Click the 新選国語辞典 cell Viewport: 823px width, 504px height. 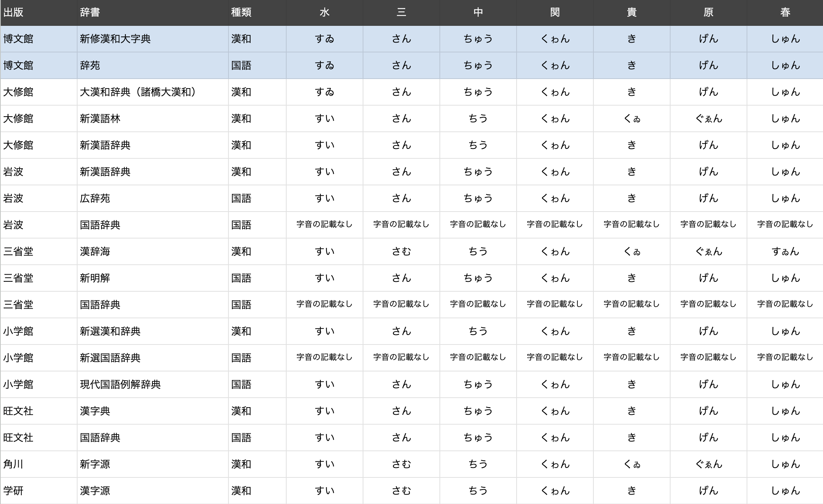coord(152,358)
